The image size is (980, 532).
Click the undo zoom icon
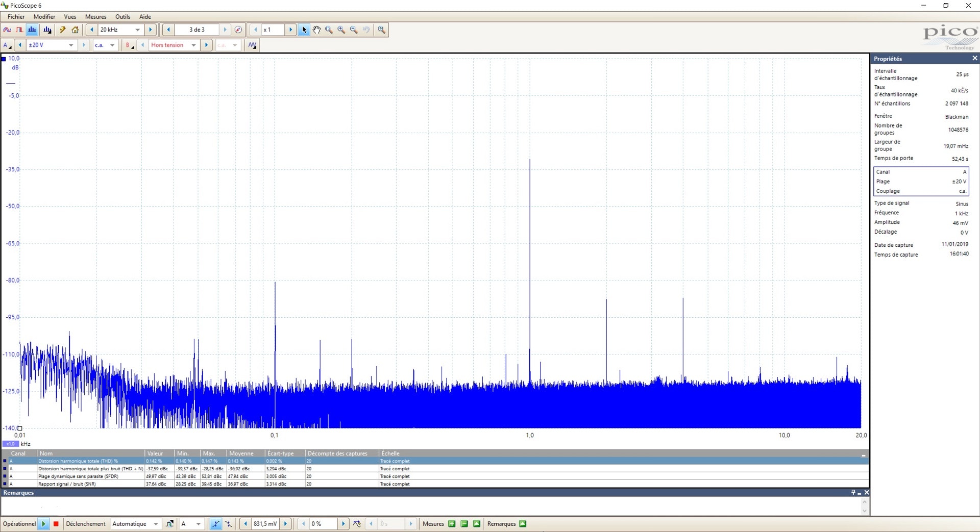click(366, 30)
